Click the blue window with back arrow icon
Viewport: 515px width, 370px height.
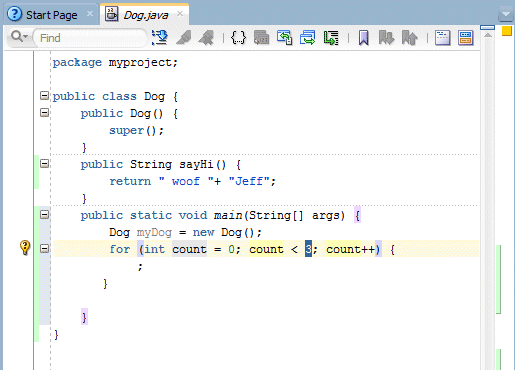(284, 38)
